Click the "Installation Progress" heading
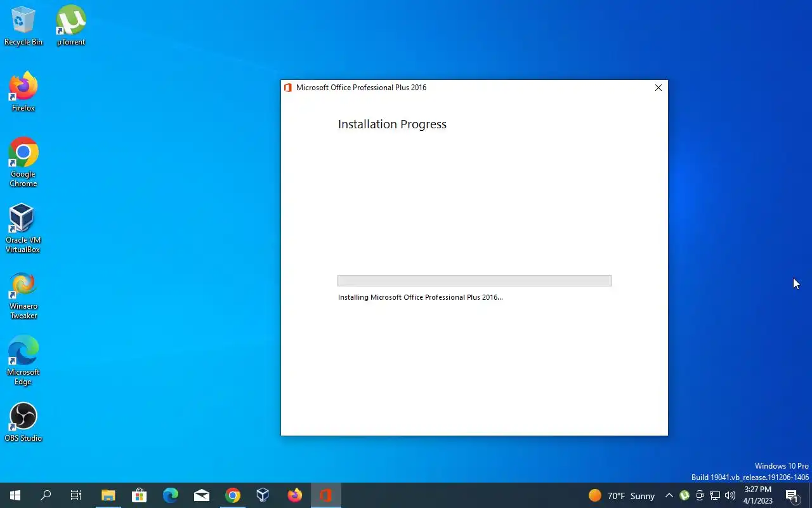This screenshot has width=812, height=508. pyautogui.click(x=392, y=124)
